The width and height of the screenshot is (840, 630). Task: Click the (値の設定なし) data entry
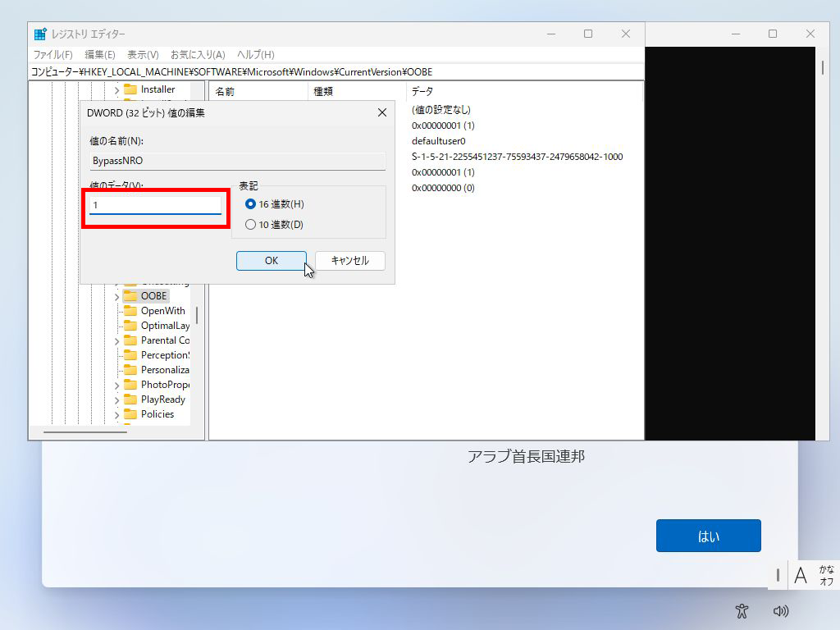[441, 110]
